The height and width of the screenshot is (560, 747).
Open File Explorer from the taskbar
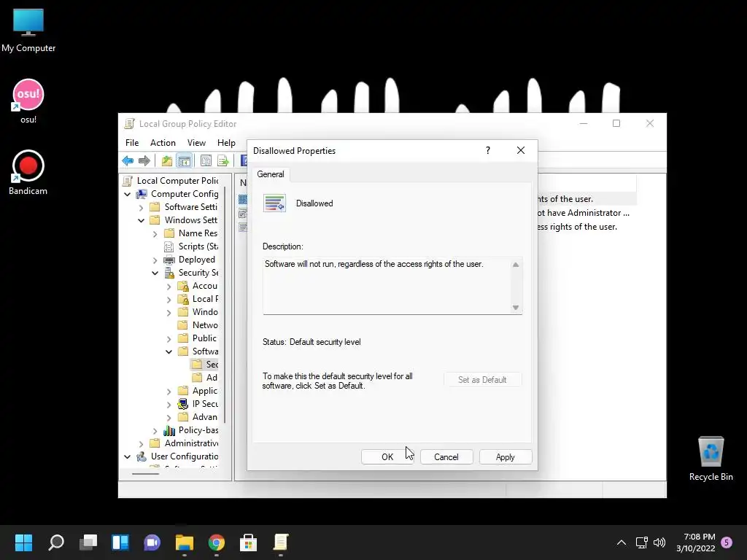tap(185, 542)
